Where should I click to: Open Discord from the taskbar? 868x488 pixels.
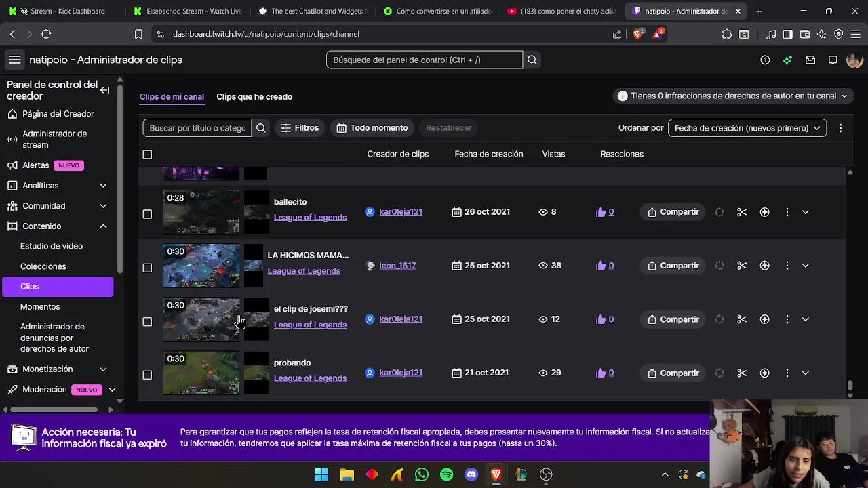471,474
